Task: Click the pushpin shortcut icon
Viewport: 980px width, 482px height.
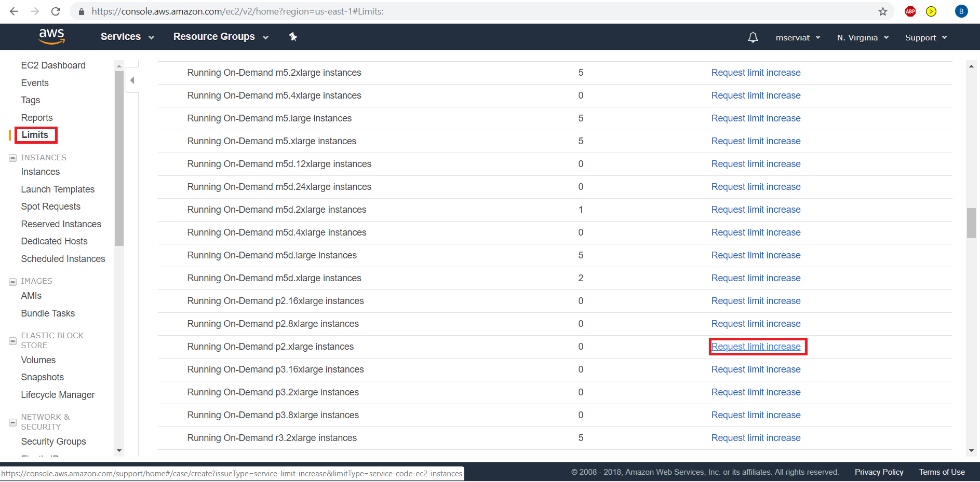Action: click(293, 37)
